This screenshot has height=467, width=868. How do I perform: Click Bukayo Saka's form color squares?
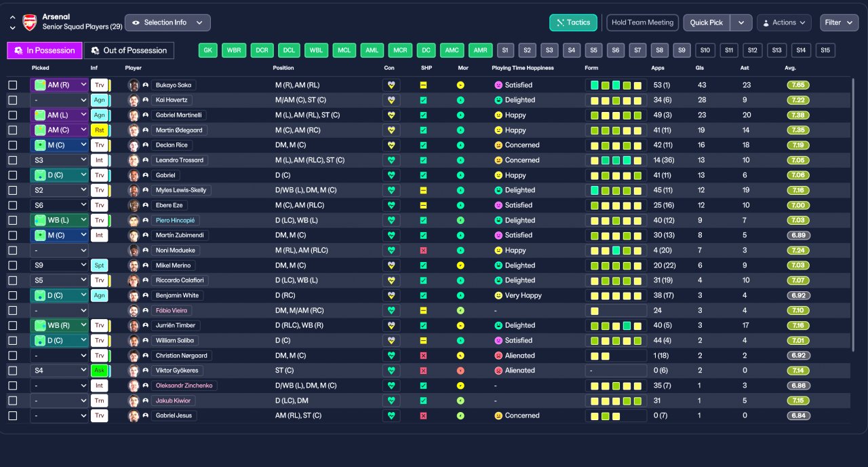click(616, 86)
